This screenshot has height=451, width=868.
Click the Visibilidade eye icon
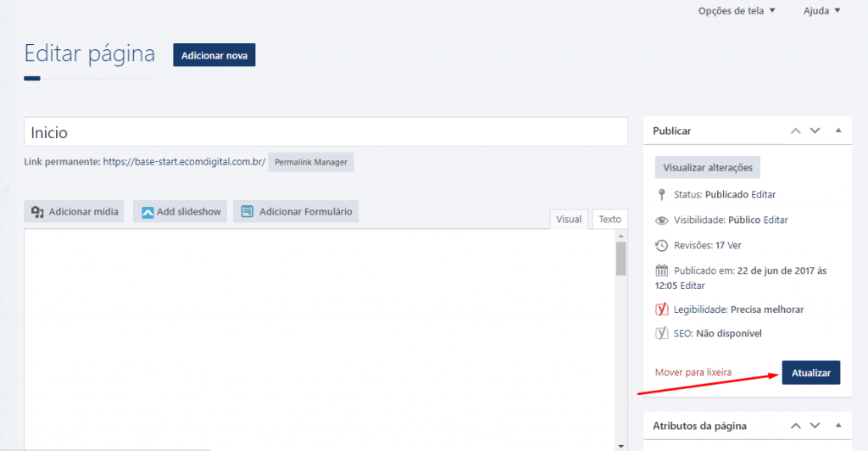point(661,220)
